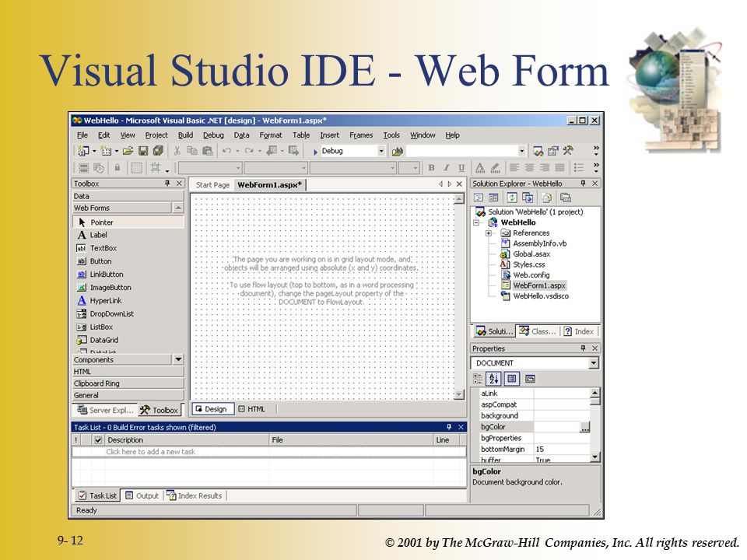Viewport: 747px width, 560px height.
Task: Select Styles.css in Solution Explorer
Action: point(529,264)
